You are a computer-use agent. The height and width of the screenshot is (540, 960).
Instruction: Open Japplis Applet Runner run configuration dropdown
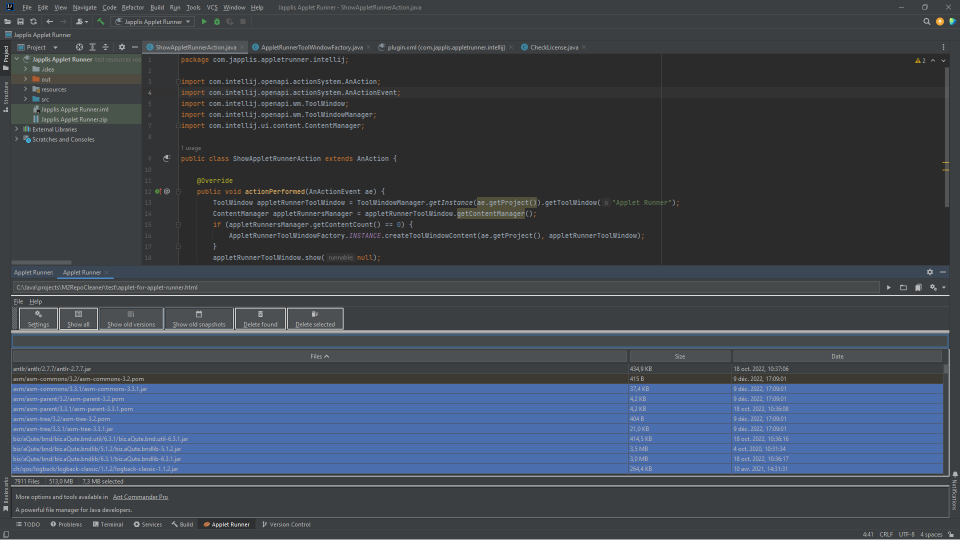click(x=152, y=21)
